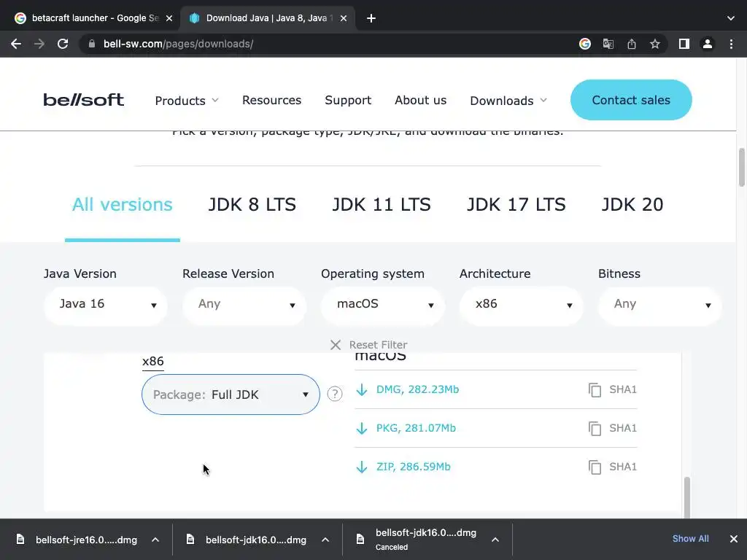The width and height of the screenshot is (747, 560).
Task: Download the ZIP, 286.59Mb file
Action: 413,467
